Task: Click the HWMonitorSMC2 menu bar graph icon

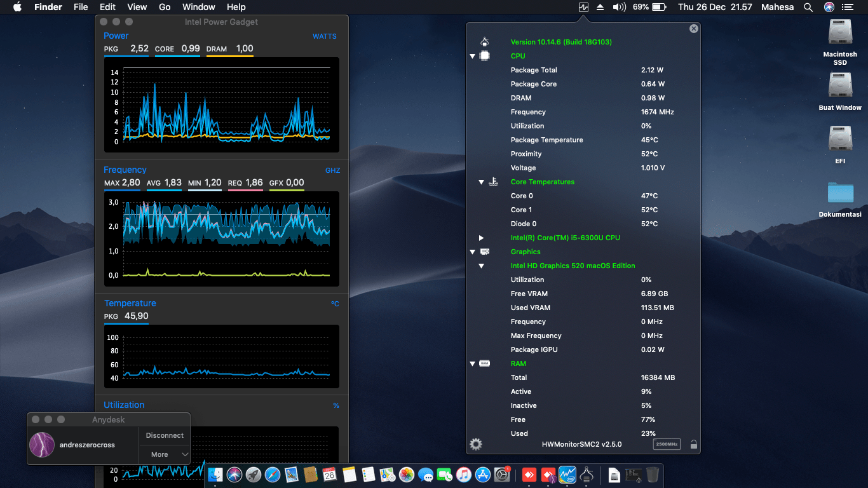Action: point(583,7)
